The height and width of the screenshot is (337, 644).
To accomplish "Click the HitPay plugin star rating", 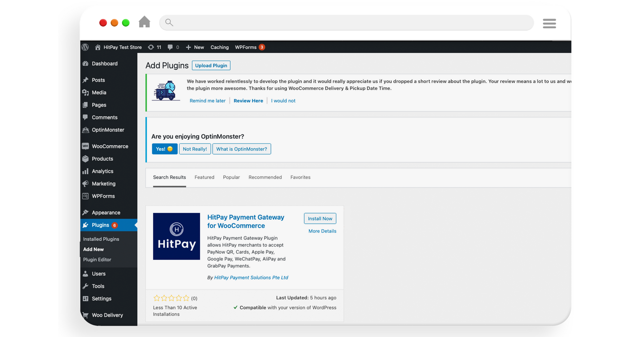I will [x=171, y=298].
